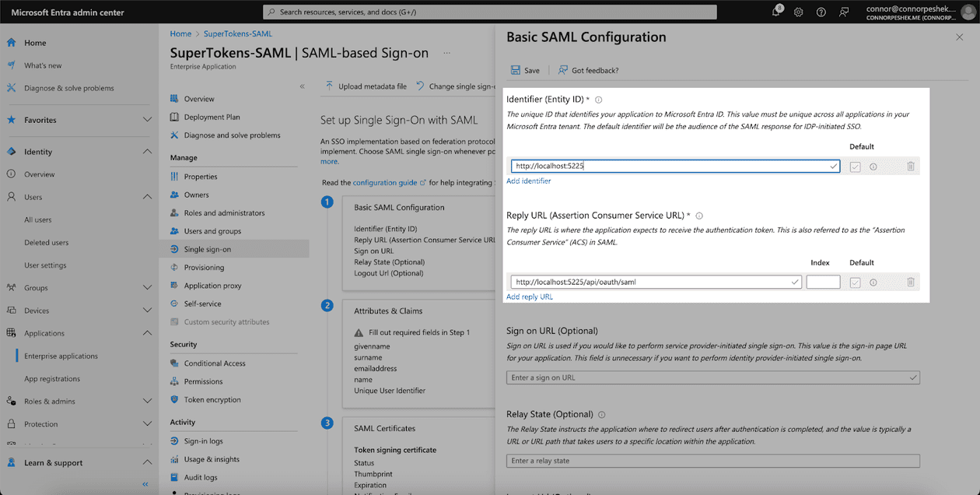
Task: Expand the Favorites section chevron
Action: 147,120
